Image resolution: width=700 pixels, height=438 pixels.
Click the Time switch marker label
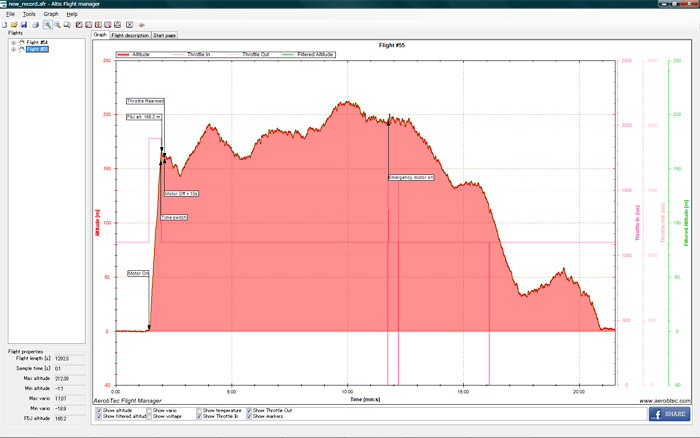tap(174, 217)
